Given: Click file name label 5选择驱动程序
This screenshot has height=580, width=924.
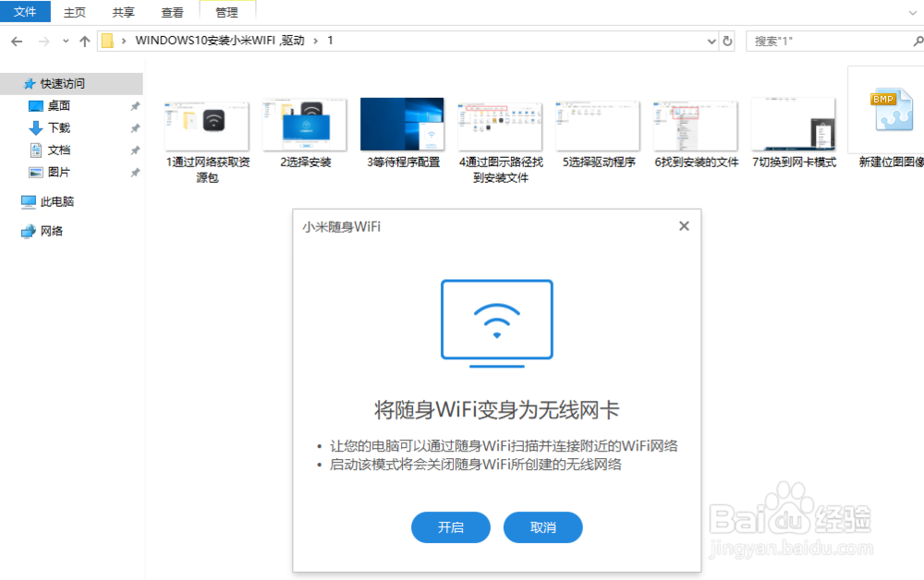Looking at the screenshot, I should pyautogui.click(x=599, y=162).
